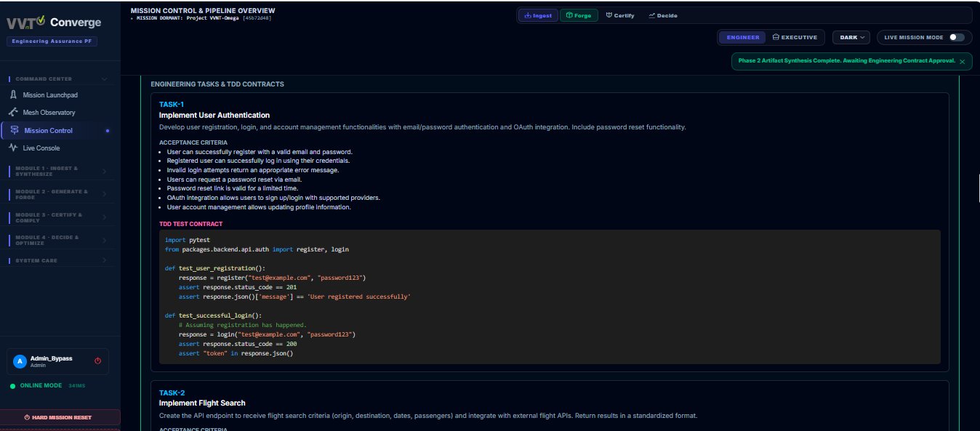This screenshot has height=431, width=980.
Task: Click the test_user_registration function definition
Action: pyautogui.click(x=215, y=268)
